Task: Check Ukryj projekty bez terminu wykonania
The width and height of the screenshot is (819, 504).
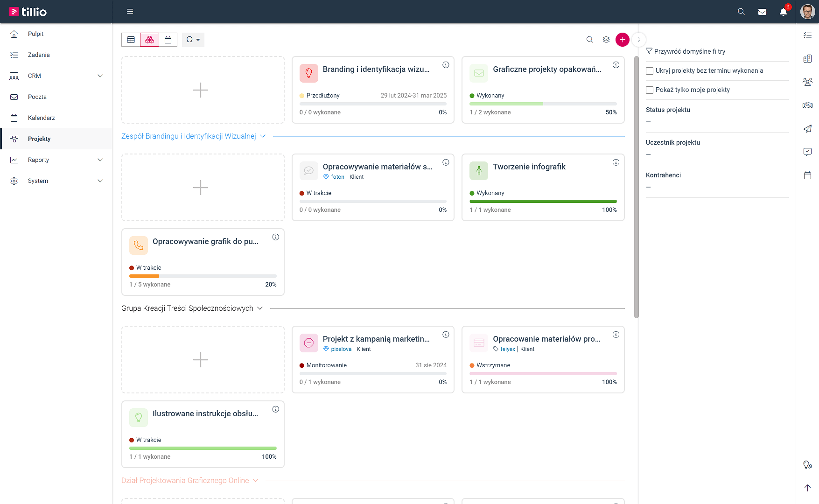Action: click(649, 71)
